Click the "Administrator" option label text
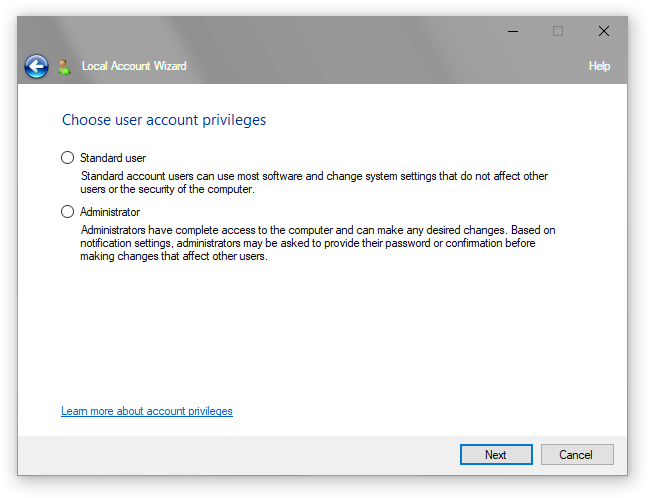This screenshot has width=650, height=498. coord(110,212)
